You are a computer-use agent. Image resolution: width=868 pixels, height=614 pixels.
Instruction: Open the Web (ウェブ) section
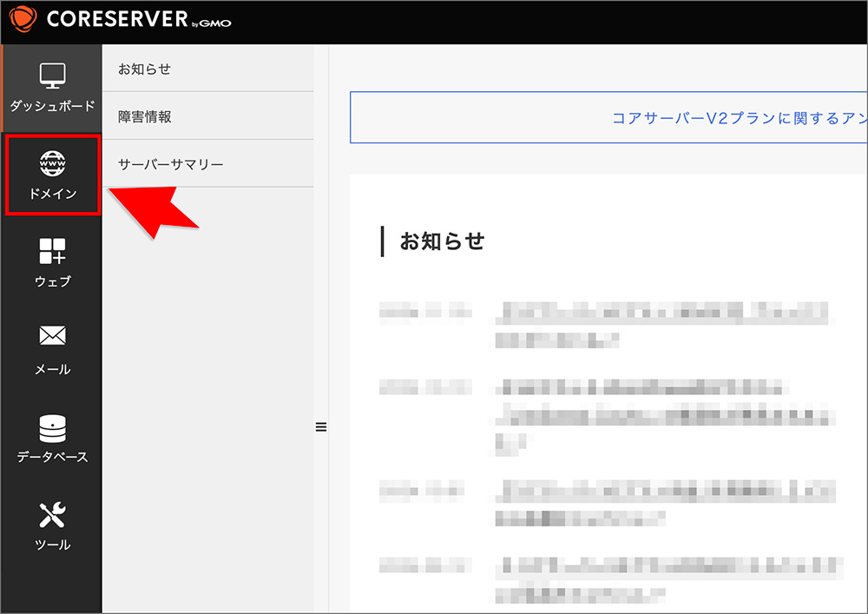pos(52,263)
